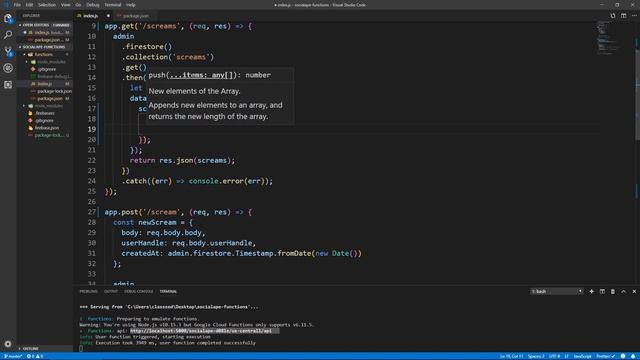The width and height of the screenshot is (640, 360).
Task: Click the unsaved dot on index.js tab
Action: (x=108, y=16)
